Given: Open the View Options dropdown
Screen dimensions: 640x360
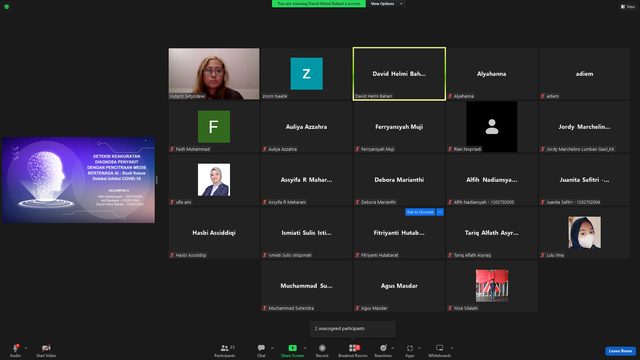Looking at the screenshot, I should 386,4.
